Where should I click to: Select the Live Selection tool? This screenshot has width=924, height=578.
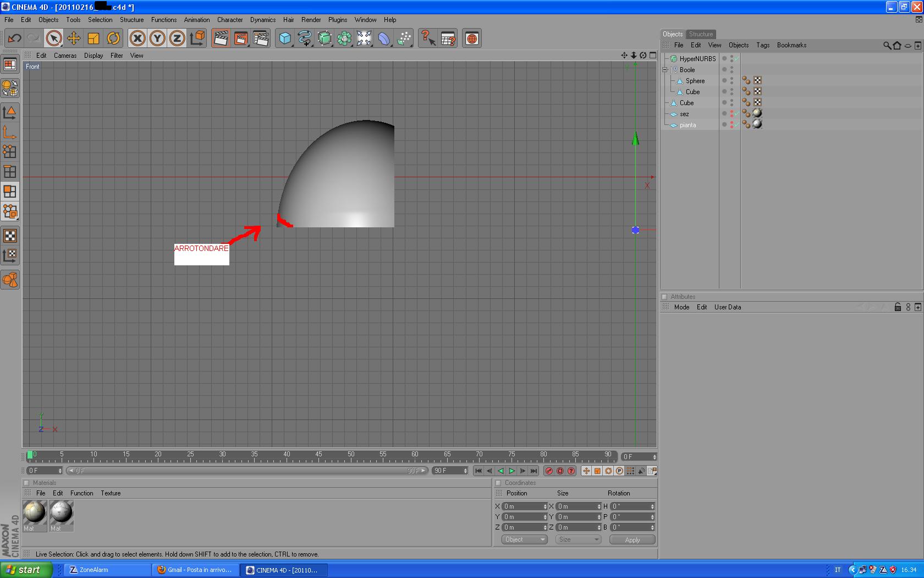click(53, 39)
